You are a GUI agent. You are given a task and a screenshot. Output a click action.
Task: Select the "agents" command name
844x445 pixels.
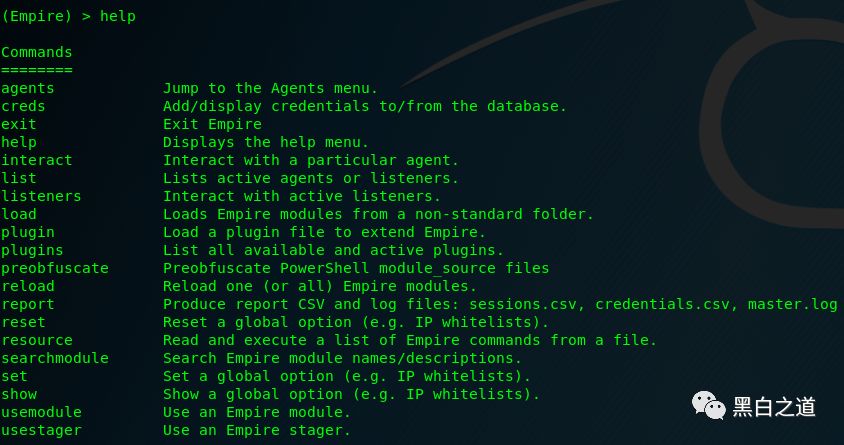tap(28, 88)
